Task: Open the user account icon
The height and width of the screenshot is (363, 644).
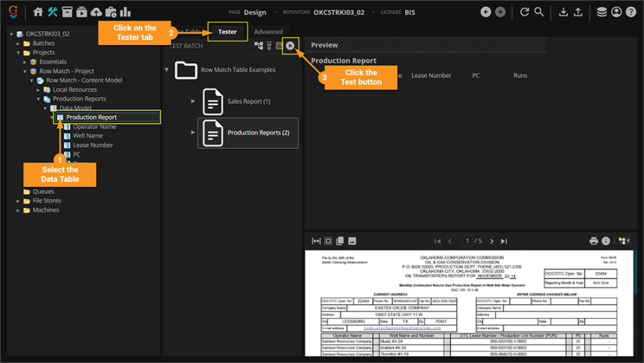Action: click(617, 12)
